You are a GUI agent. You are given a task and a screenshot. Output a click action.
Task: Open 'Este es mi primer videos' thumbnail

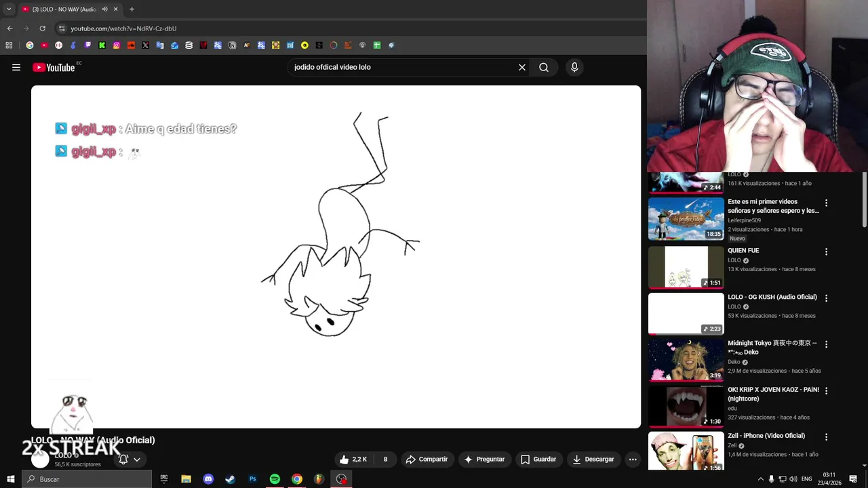[x=686, y=219]
